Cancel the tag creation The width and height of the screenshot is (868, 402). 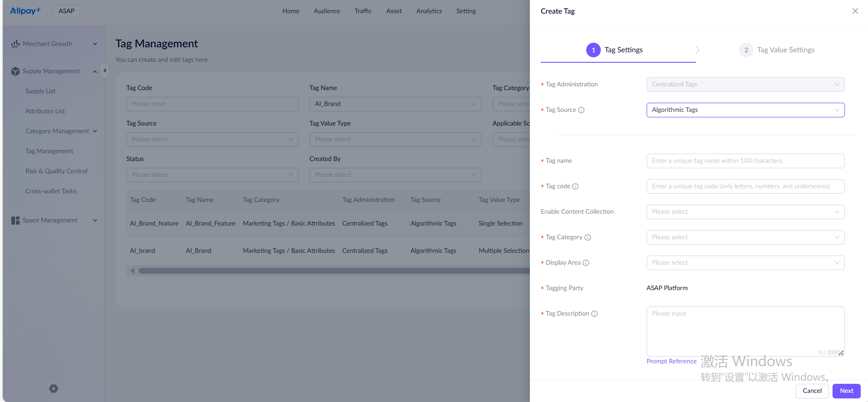pos(812,391)
